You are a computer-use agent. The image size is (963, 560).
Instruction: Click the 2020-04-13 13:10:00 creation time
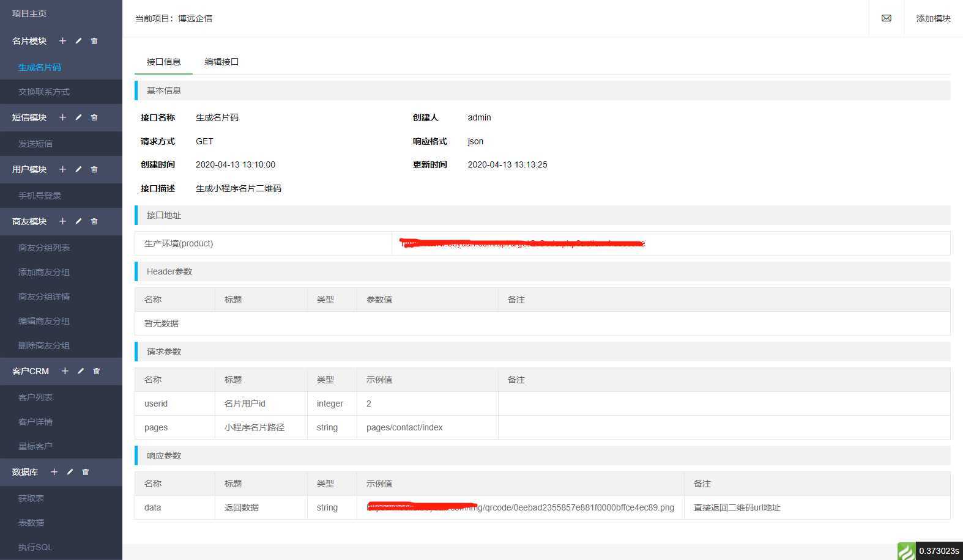(x=236, y=164)
